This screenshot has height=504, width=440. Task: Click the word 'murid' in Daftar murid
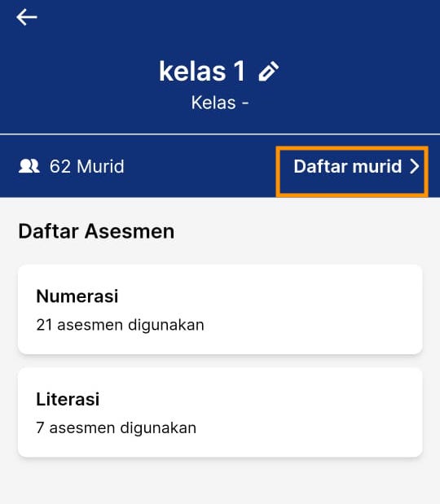(377, 166)
